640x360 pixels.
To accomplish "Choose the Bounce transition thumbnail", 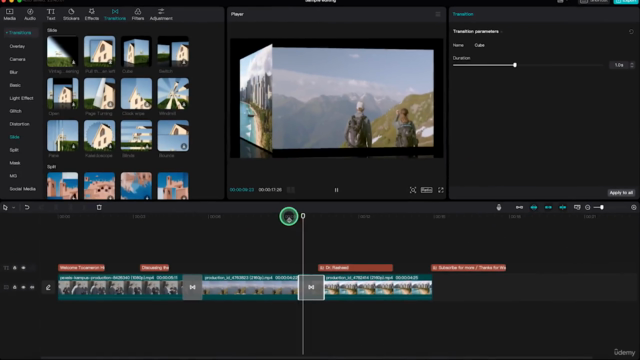I will tap(173, 136).
